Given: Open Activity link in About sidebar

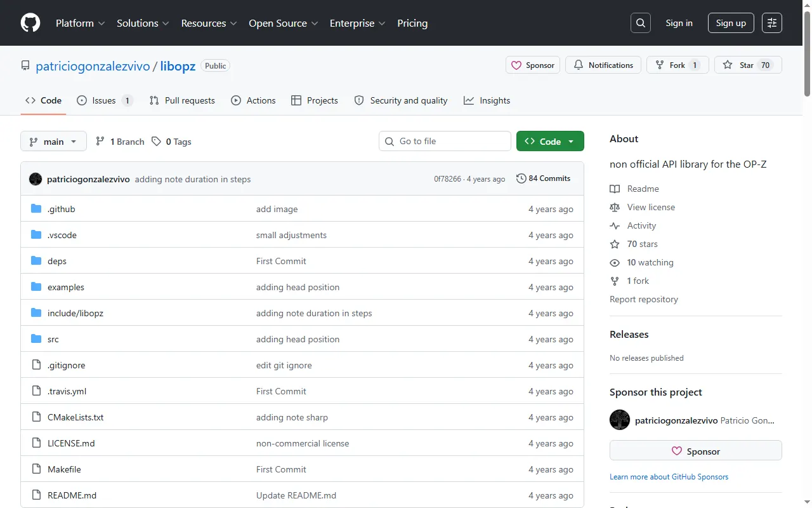Looking at the screenshot, I should click(633, 225).
